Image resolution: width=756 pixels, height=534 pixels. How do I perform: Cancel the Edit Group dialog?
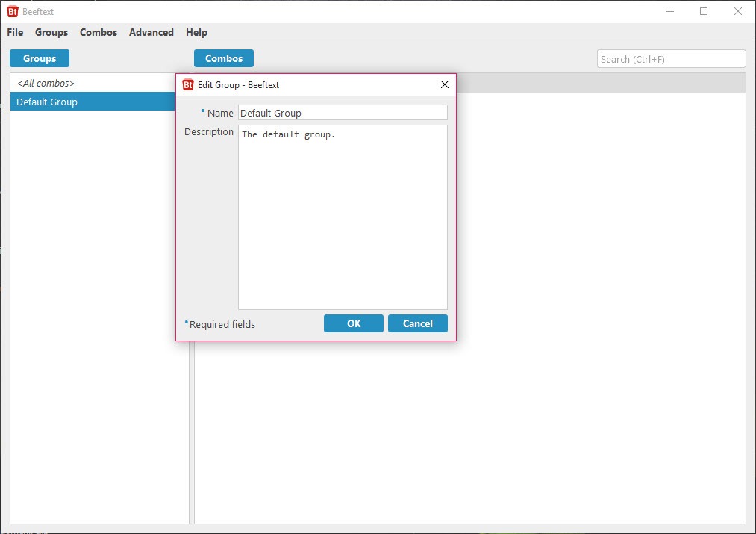417,323
